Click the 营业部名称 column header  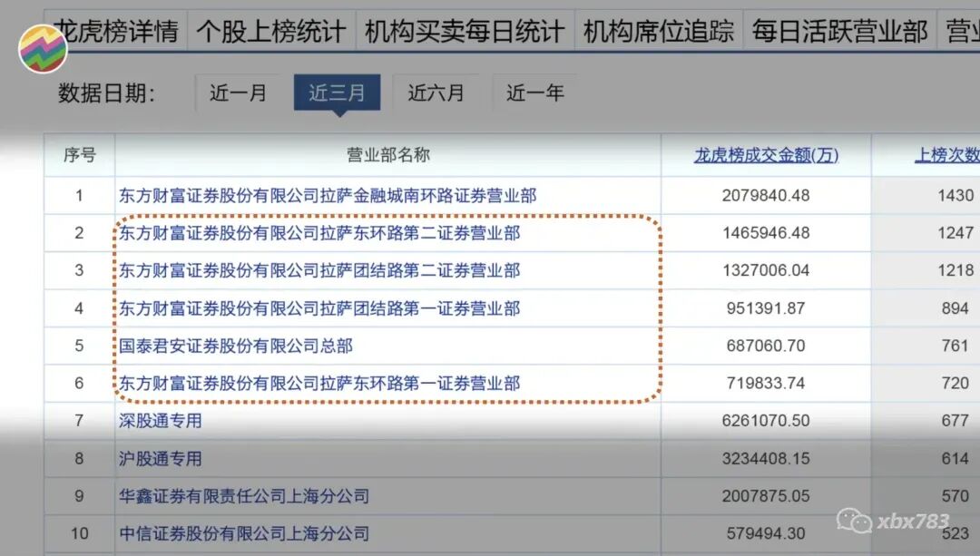(388, 155)
